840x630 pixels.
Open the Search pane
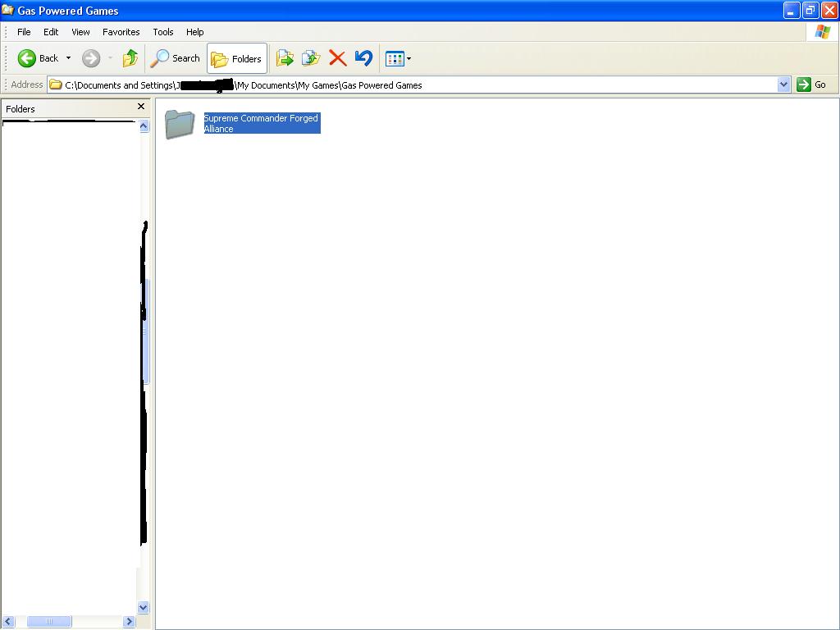click(176, 58)
